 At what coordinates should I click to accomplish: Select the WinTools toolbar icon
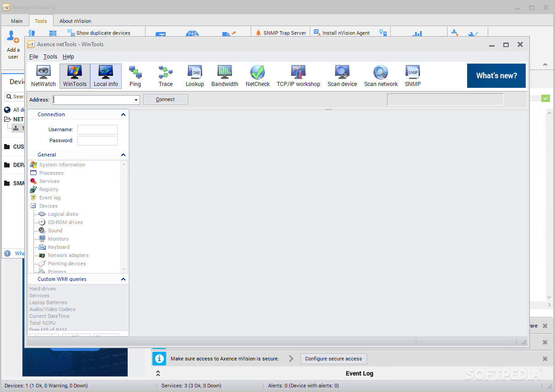coord(75,76)
